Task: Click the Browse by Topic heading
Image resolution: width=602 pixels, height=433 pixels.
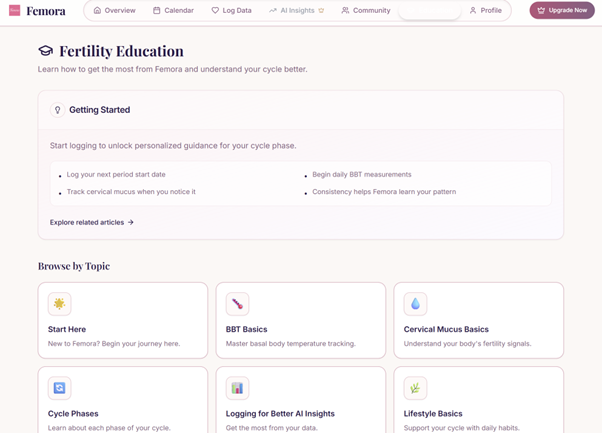Action: (x=74, y=266)
